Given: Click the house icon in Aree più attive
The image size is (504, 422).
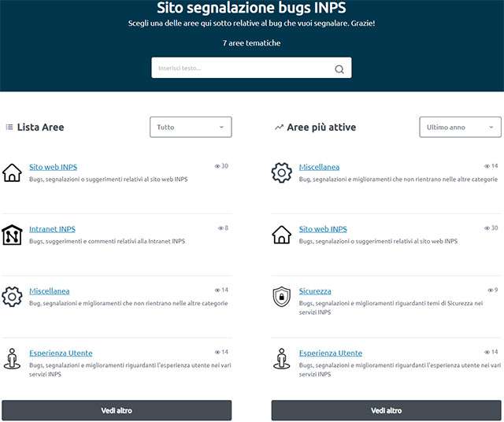Looking at the screenshot, I should pyautogui.click(x=281, y=235).
